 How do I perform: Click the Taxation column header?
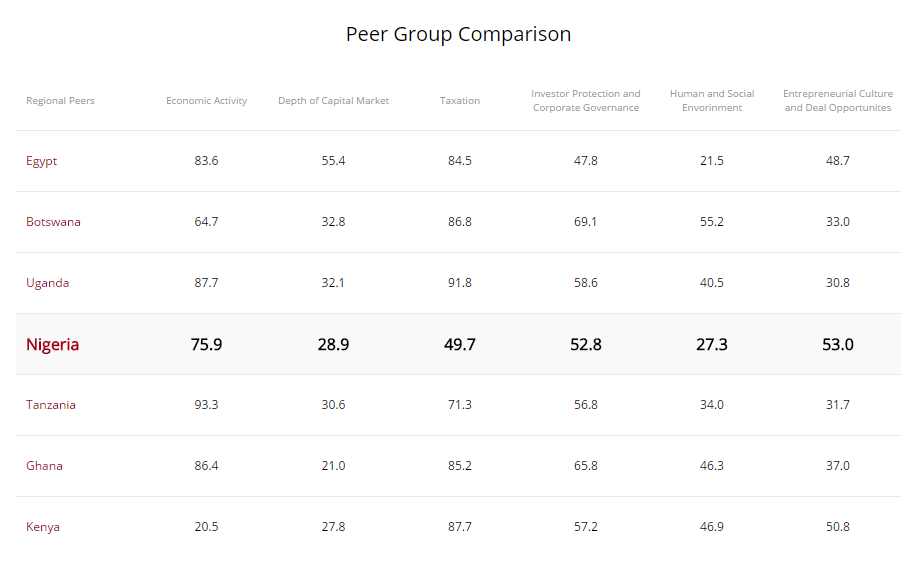pos(460,101)
